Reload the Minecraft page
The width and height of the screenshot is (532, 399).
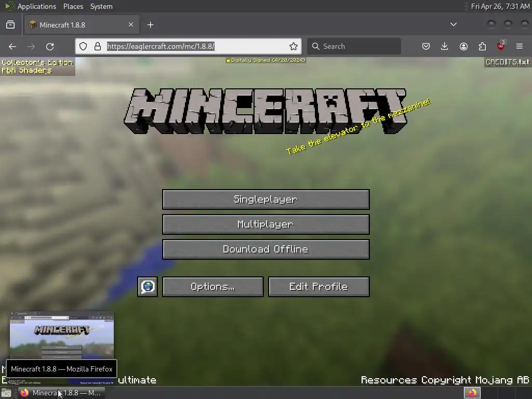tap(50, 46)
